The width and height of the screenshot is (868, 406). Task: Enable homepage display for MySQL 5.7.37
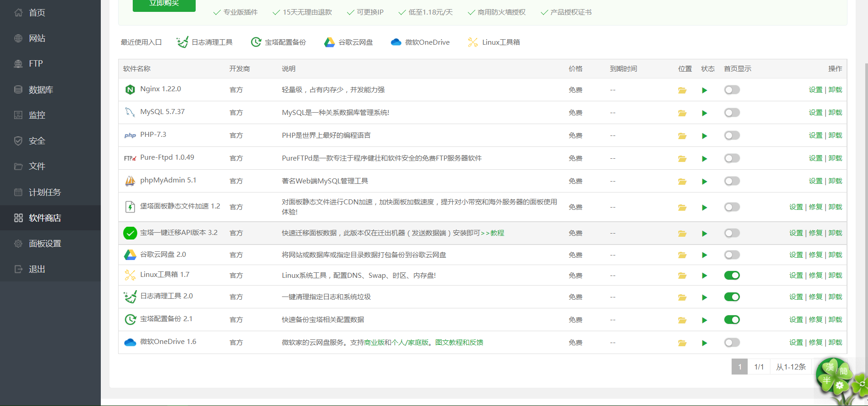[732, 113]
